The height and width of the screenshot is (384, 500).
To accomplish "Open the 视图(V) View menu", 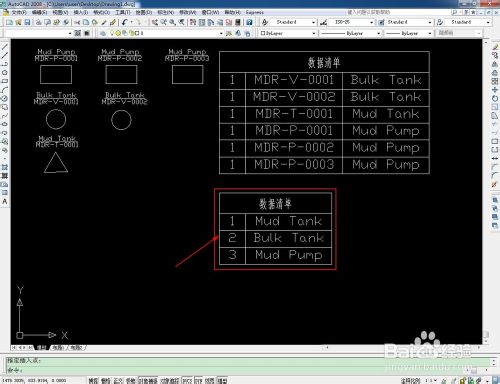I will [60, 12].
